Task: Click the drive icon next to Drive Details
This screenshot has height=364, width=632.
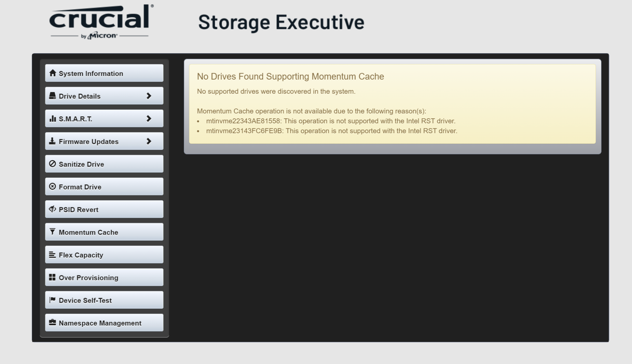Action: [x=53, y=96]
